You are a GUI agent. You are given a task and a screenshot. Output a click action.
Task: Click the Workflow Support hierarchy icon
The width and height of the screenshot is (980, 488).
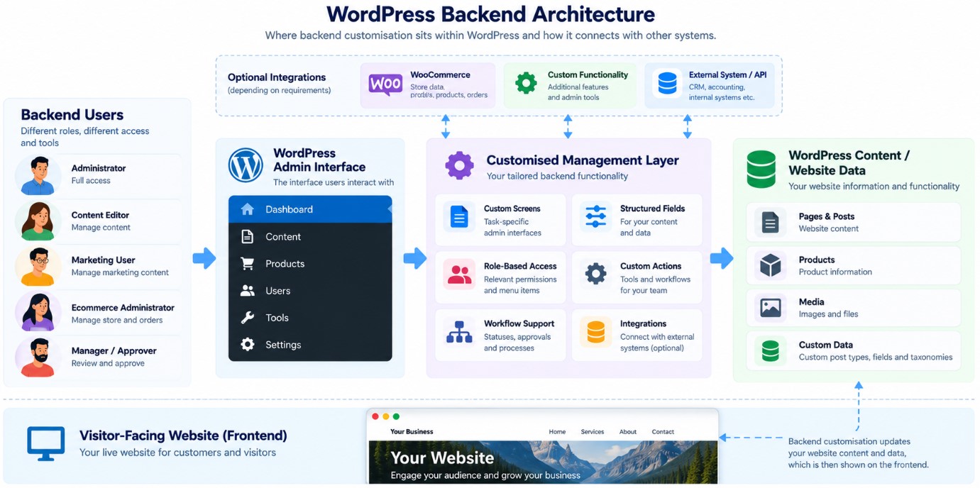coord(459,331)
